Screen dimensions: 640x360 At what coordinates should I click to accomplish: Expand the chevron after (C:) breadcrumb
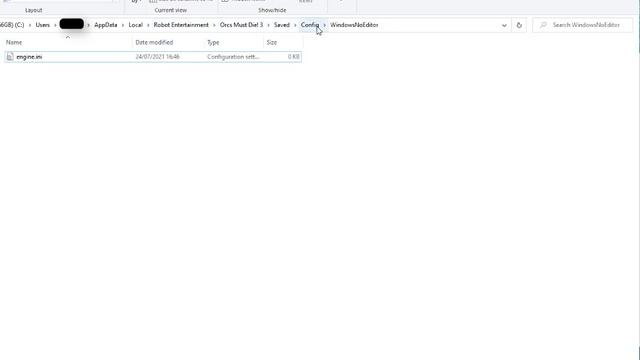pyautogui.click(x=30, y=25)
